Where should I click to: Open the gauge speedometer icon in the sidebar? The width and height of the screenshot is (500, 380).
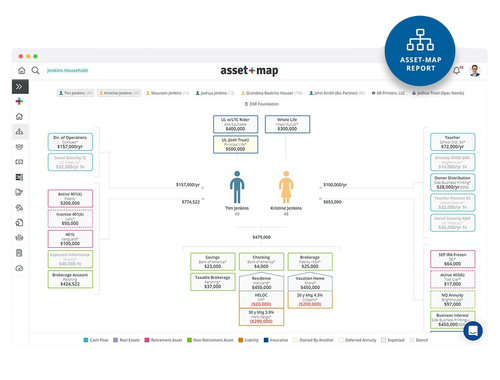coord(19,268)
